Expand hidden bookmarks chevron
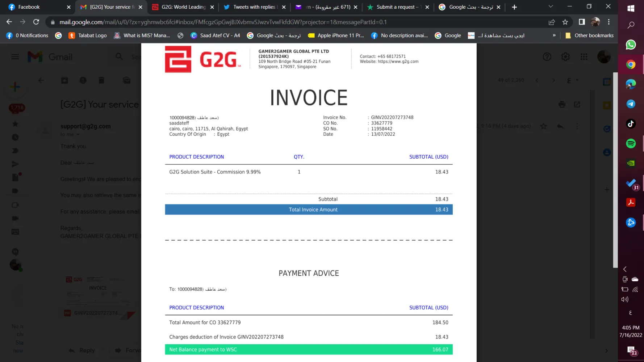644x362 pixels. pyautogui.click(x=554, y=35)
